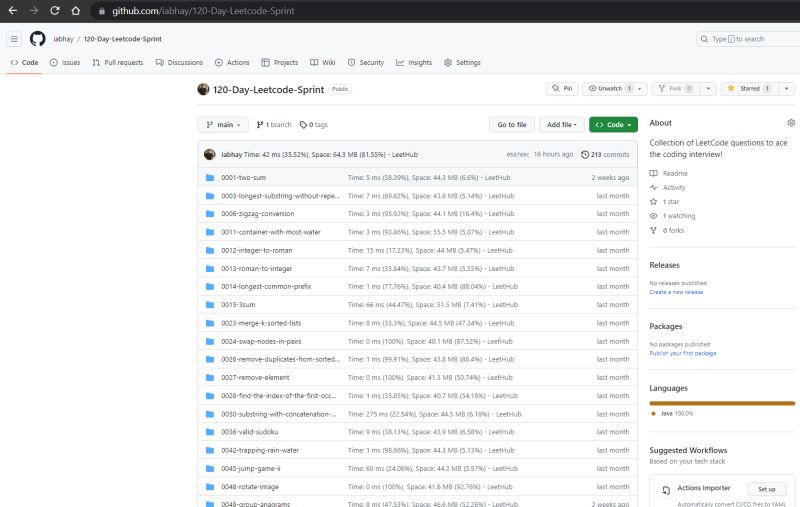
Task: Set up Actions Importer workflow
Action: (x=766, y=489)
